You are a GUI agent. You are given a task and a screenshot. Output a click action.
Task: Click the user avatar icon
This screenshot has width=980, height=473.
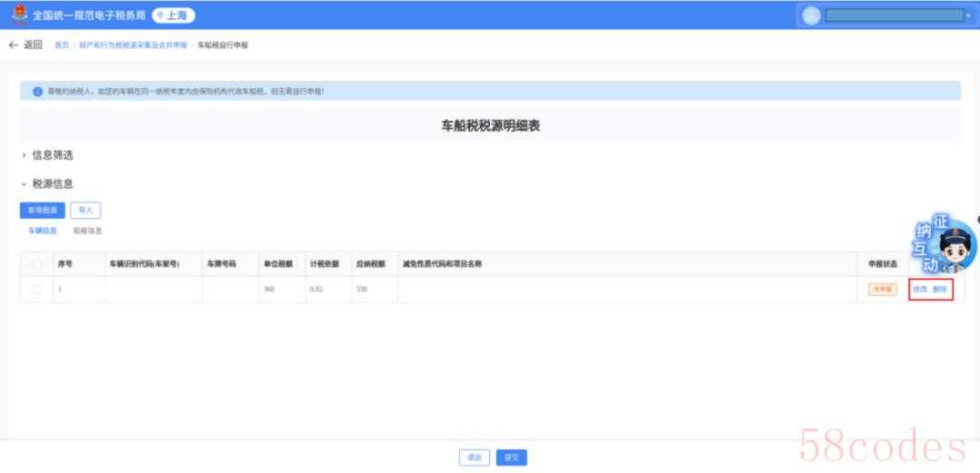click(x=811, y=15)
